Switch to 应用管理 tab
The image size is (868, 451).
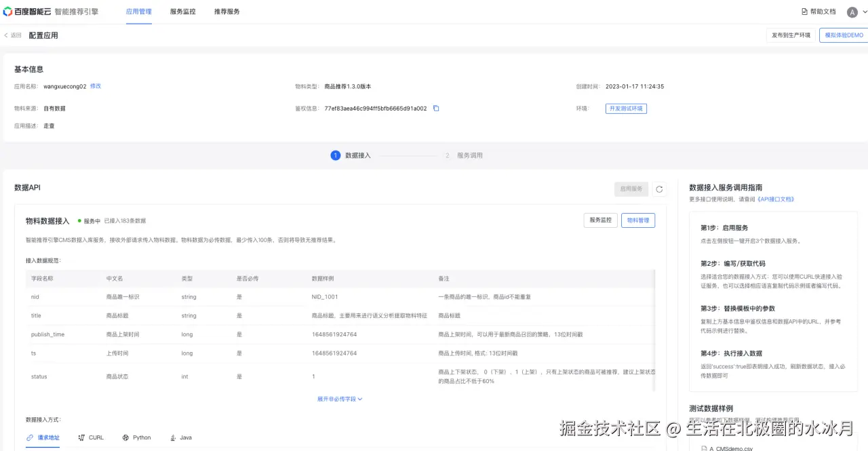139,12
